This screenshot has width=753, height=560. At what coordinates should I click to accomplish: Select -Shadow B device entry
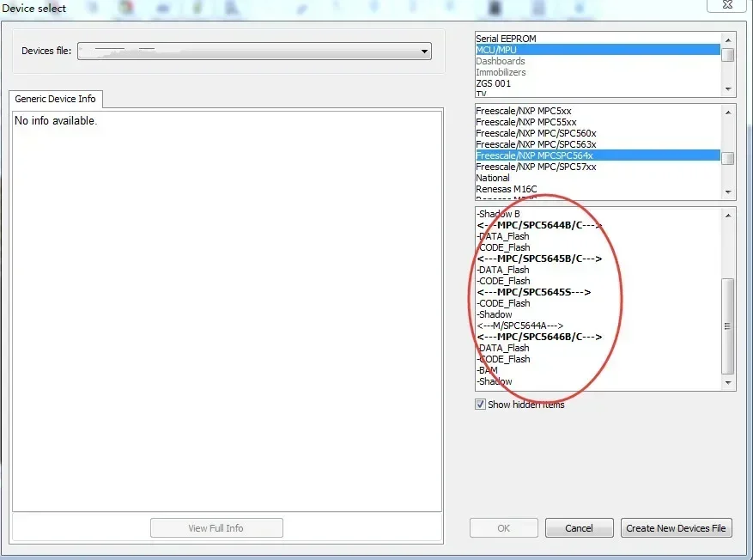coord(598,214)
